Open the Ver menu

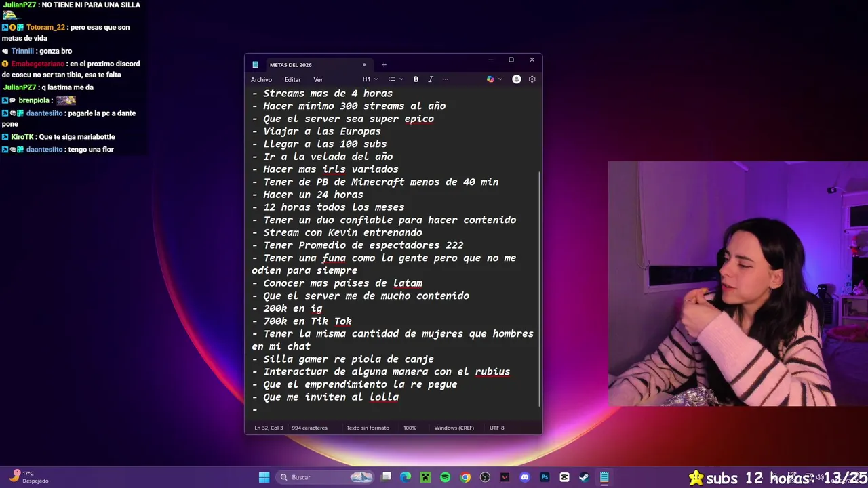[x=318, y=79]
